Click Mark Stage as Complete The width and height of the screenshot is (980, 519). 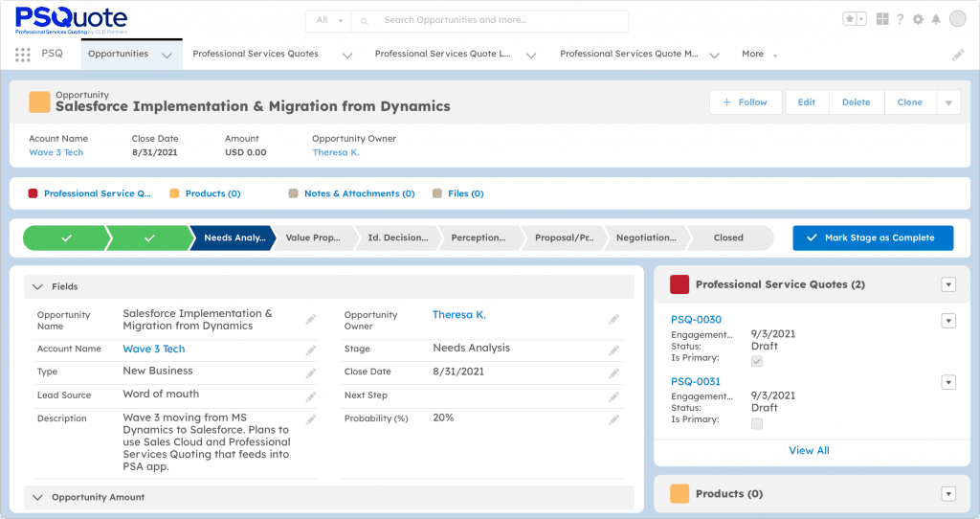point(873,238)
